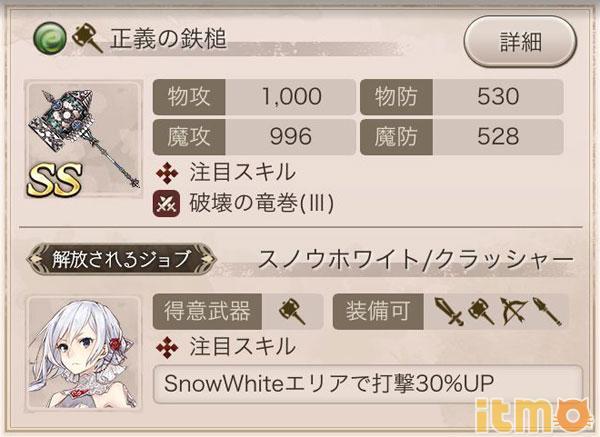This screenshot has height=437, width=600.
Task: Select the hammer icon in 装備可
Action: point(481,312)
